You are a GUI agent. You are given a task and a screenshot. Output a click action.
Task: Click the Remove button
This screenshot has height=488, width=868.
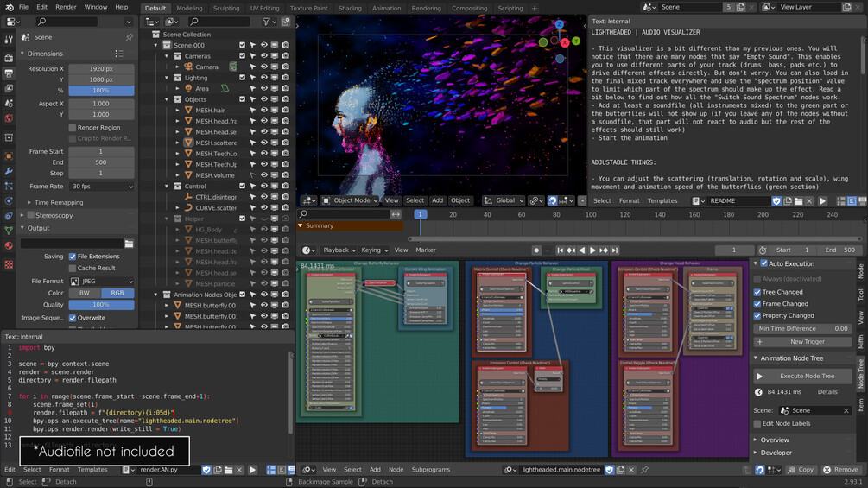click(840, 470)
